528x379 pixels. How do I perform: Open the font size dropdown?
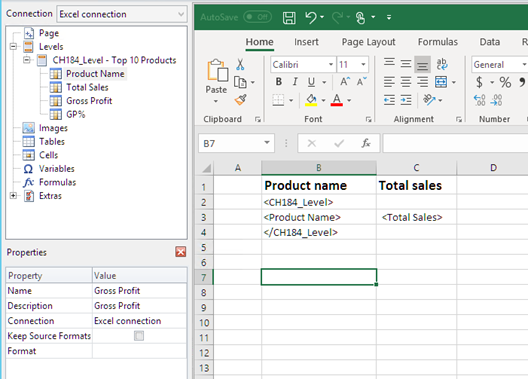point(363,64)
